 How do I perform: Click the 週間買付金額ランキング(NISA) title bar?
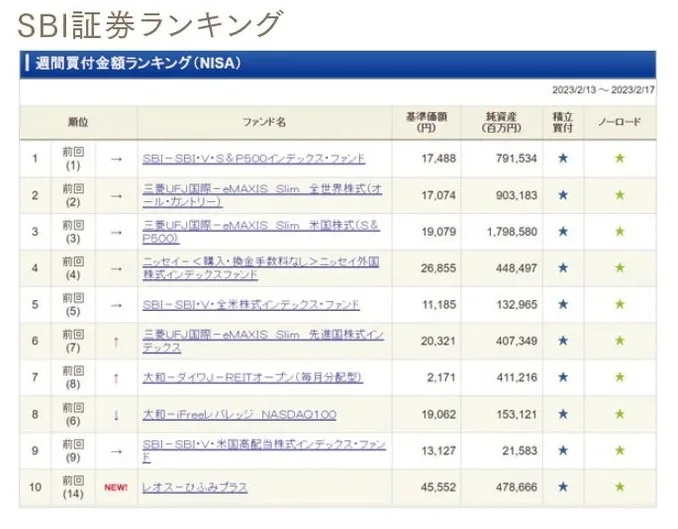coord(338,64)
